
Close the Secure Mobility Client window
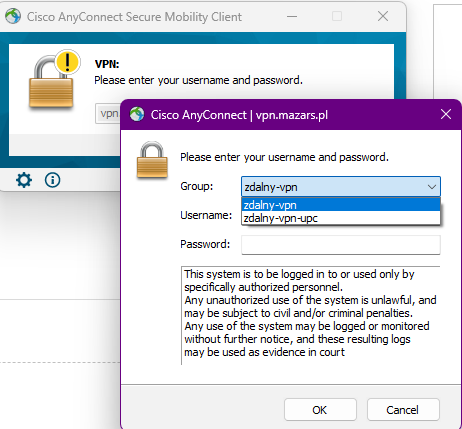pos(383,16)
